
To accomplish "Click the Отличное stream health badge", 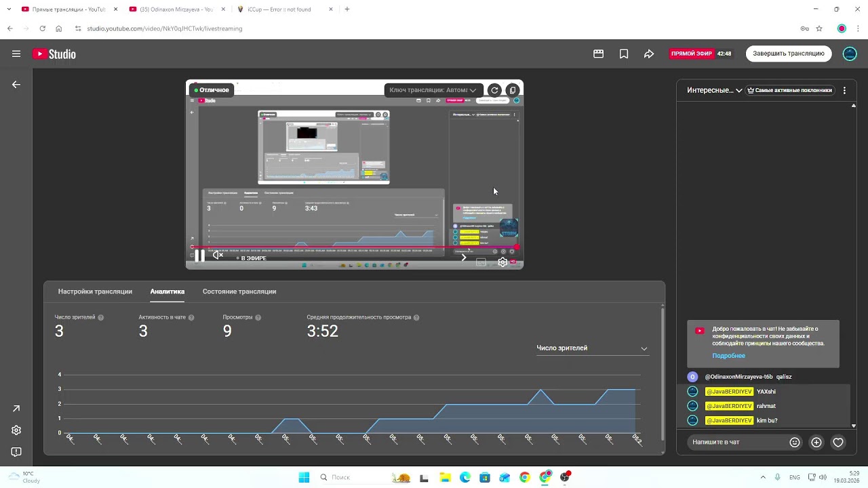I will 212,90.
